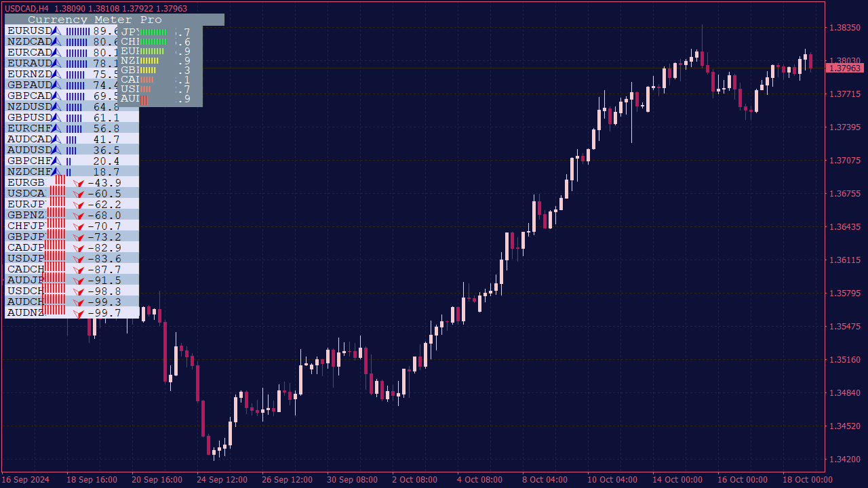The height and width of the screenshot is (488, 868).
Task: Select the EURCHF pair label
Action: click(29, 129)
